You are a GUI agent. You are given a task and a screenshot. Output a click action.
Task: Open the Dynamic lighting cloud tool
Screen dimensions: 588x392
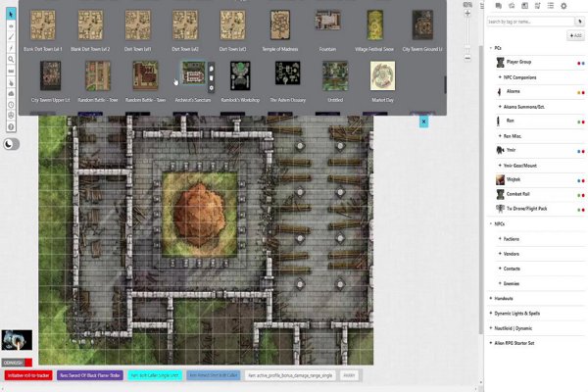tap(11, 93)
